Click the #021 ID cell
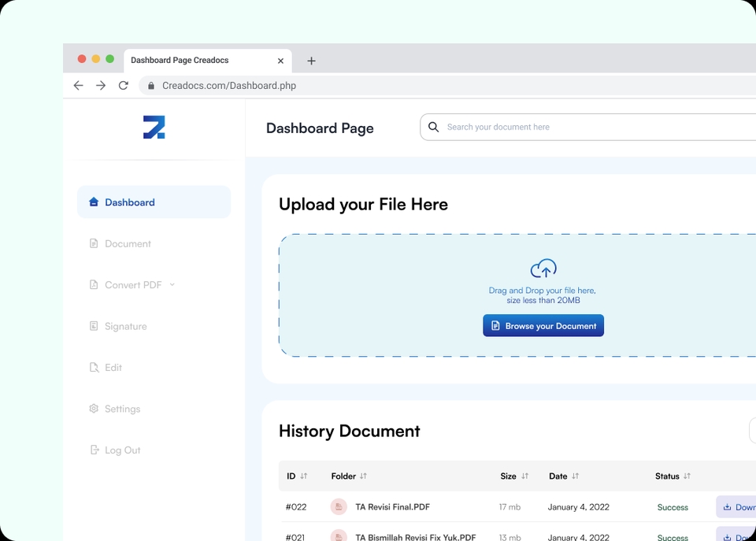 point(295,536)
